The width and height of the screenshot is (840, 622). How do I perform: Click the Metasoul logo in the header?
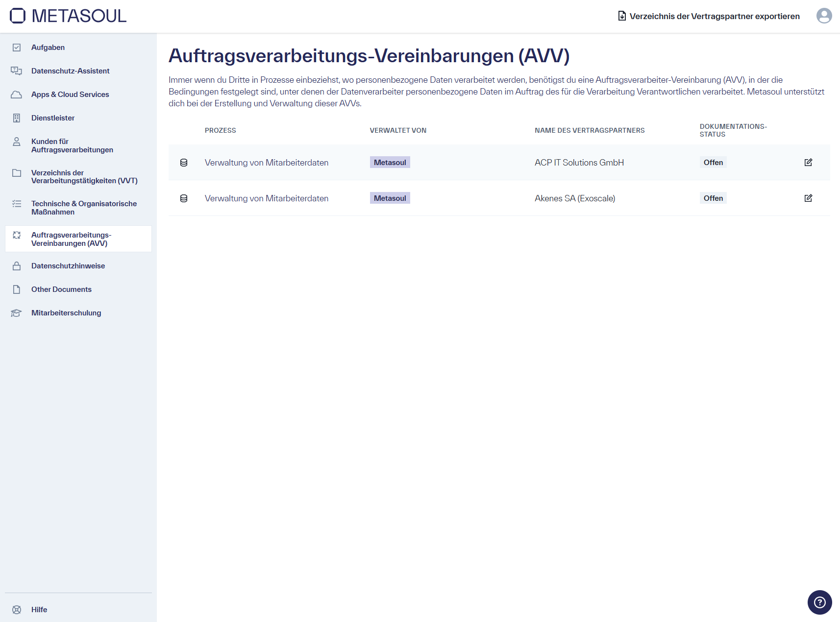(x=67, y=16)
